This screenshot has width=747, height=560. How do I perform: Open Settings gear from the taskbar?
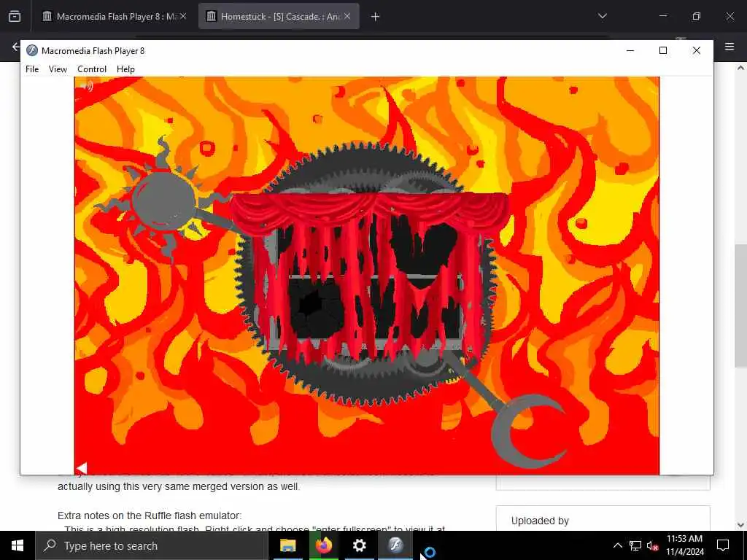pos(359,545)
